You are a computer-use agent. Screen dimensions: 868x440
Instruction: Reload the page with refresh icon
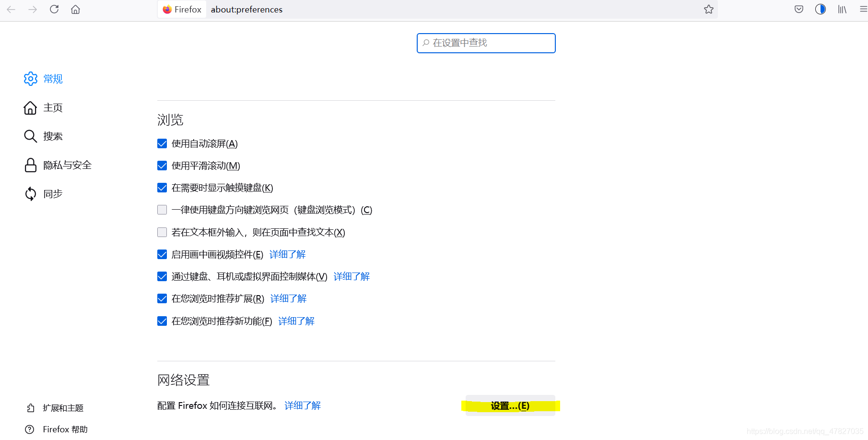point(54,9)
